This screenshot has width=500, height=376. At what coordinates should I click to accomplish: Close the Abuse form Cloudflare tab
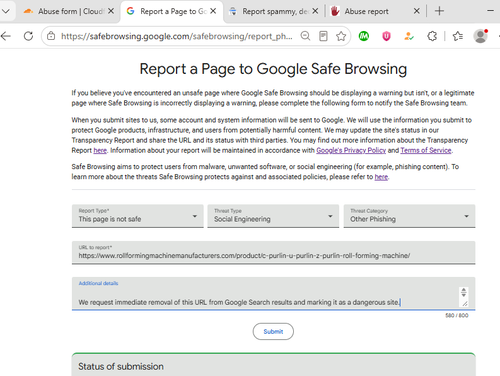(x=111, y=11)
